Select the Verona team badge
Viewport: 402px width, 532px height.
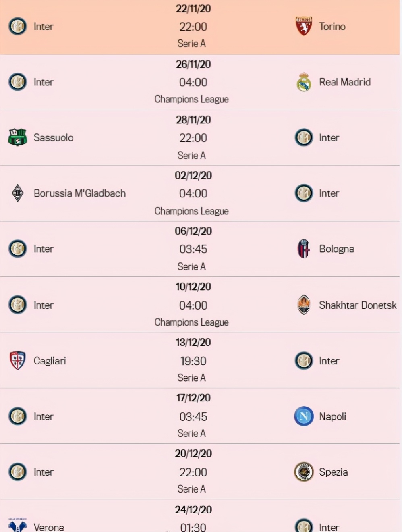(17, 526)
